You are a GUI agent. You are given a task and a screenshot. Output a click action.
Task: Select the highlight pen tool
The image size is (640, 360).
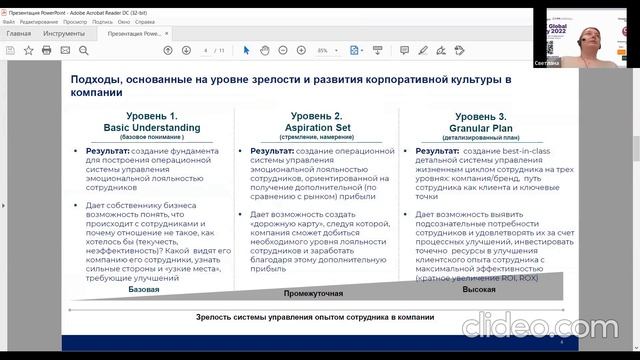[423, 50]
